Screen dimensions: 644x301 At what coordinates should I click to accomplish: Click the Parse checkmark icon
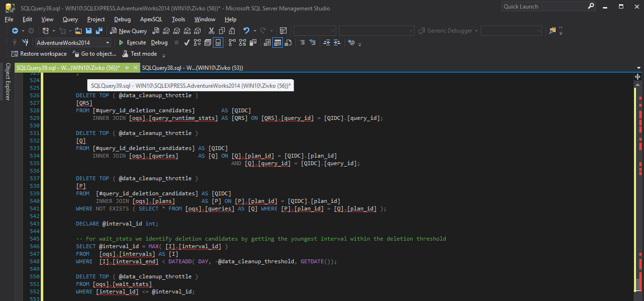tap(186, 42)
